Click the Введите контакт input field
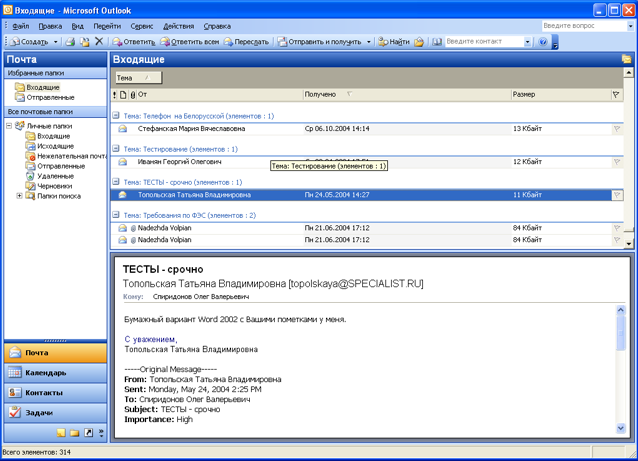This screenshot has width=638, height=461. click(x=484, y=42)
